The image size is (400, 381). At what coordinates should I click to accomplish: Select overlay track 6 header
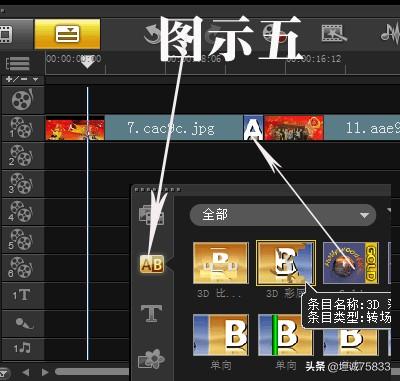pyautogui.click(x=23, y=268)
